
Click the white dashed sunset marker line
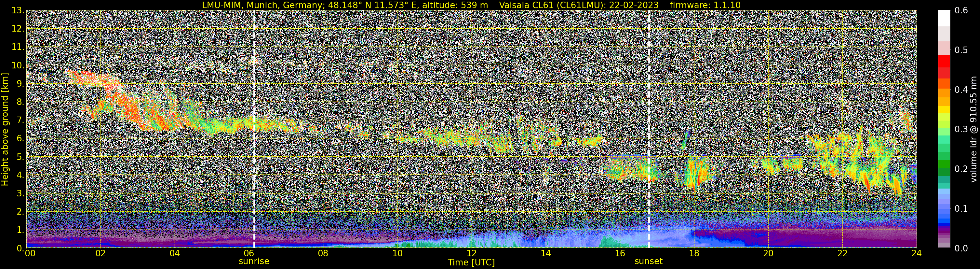[649, 129]
